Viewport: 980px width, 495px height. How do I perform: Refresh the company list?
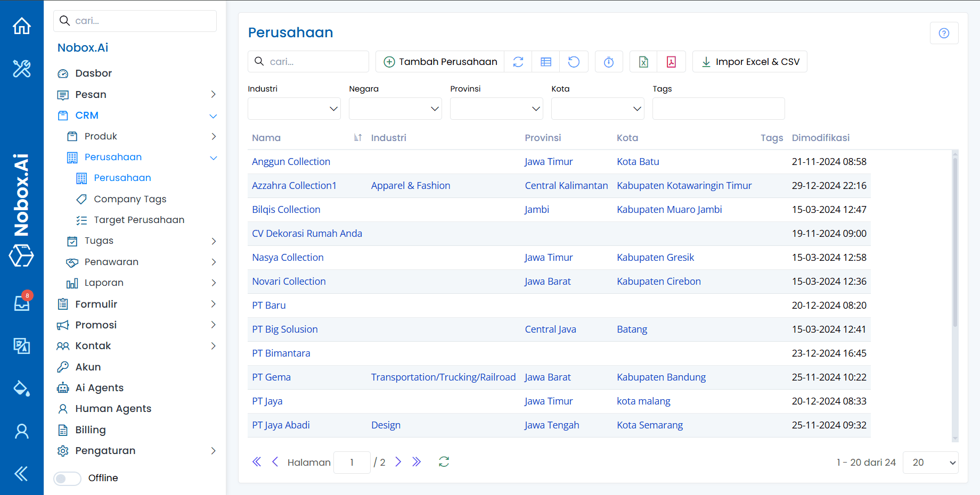click(518, 61)
